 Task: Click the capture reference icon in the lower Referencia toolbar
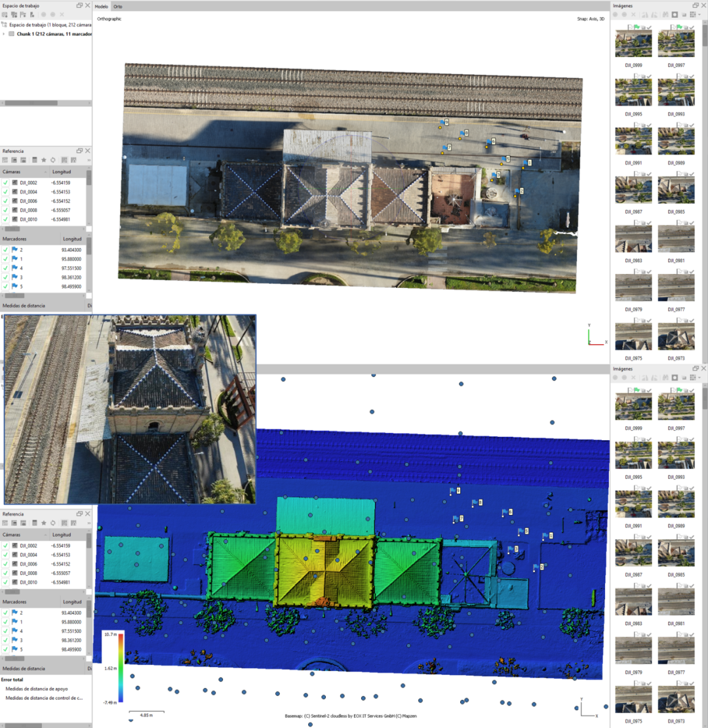23,523
